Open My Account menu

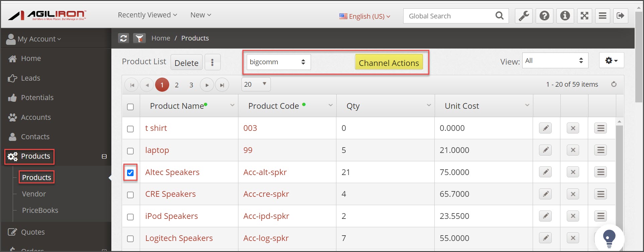[x=34, y=39]
